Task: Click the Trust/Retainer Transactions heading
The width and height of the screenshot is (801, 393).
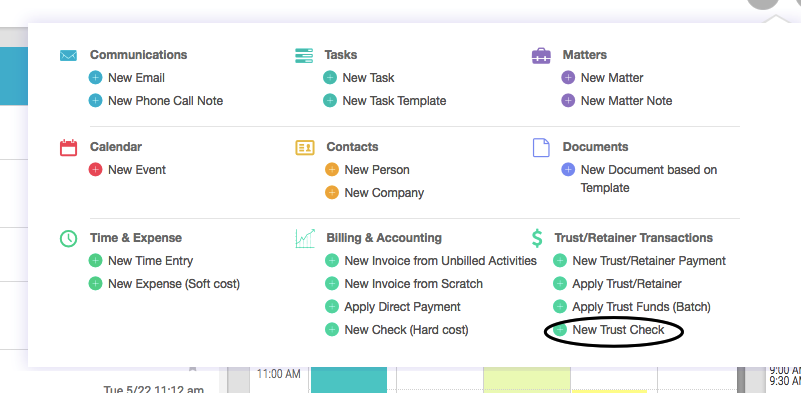Action: (x=633, y=238)
